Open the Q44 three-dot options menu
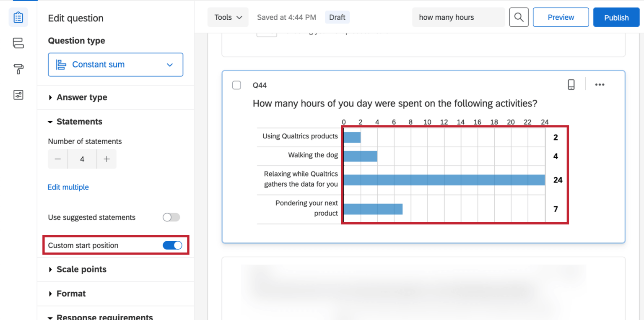 pyautogui.click(x=600, y=85)
